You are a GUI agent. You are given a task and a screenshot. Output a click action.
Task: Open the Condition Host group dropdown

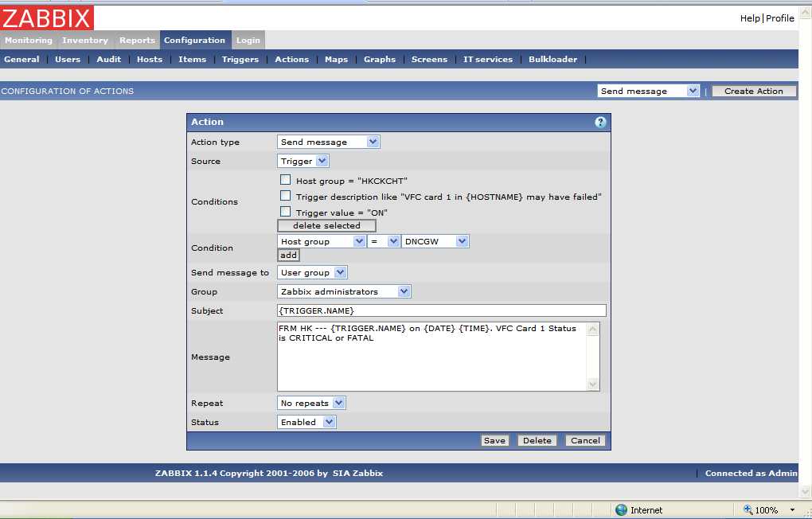coord(321,241)
